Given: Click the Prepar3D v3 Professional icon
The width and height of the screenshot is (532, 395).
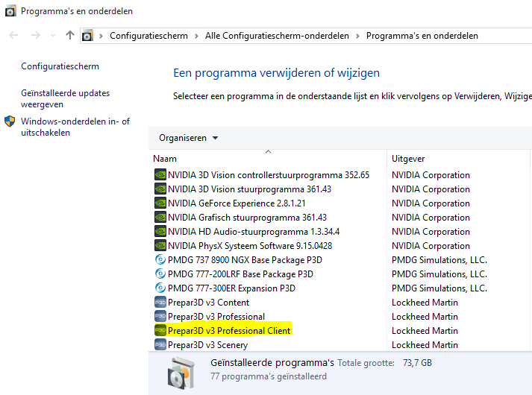Looking at the screenshot, I should [x=160, y=317].
